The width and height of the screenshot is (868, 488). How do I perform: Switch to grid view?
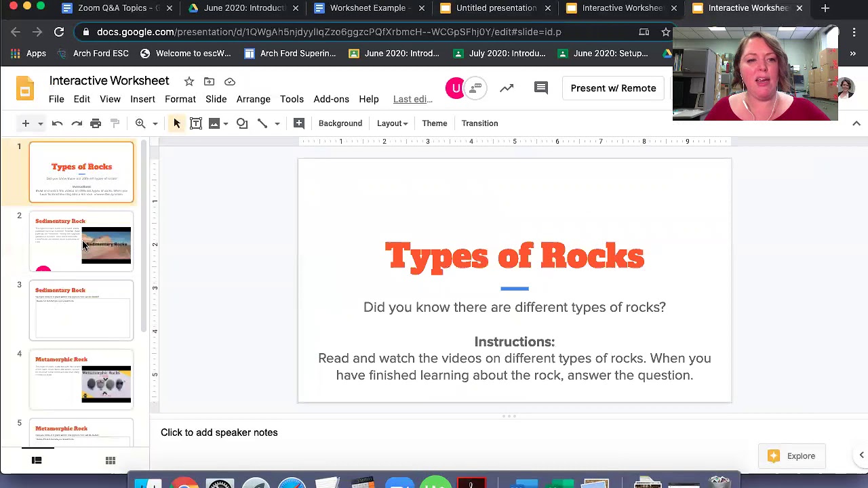pos(110,461)
